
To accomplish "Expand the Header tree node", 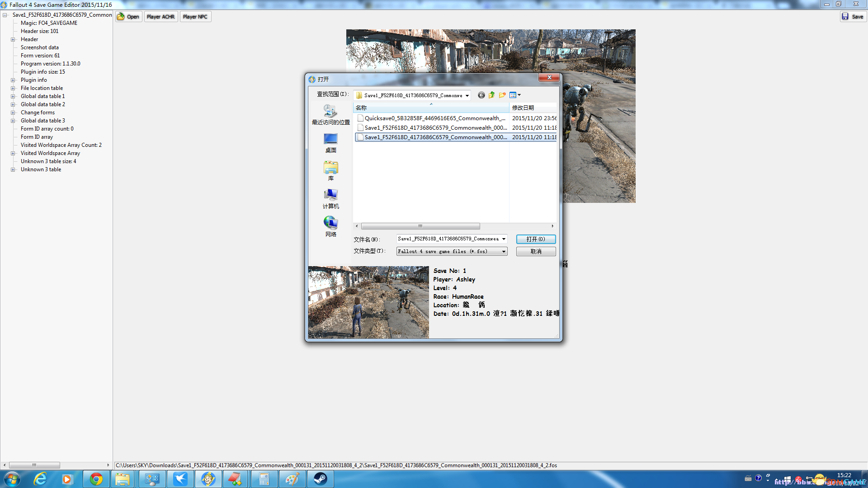I will click(13, 39).
